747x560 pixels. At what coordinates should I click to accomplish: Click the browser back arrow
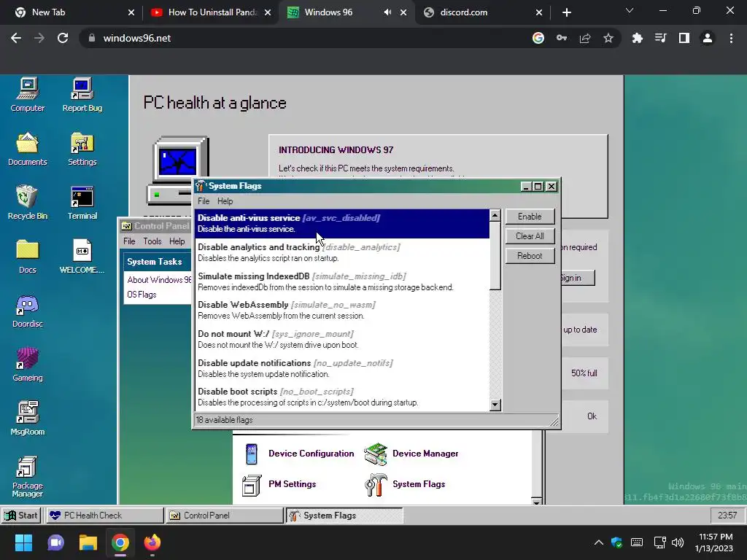click(x=16, y=38)
